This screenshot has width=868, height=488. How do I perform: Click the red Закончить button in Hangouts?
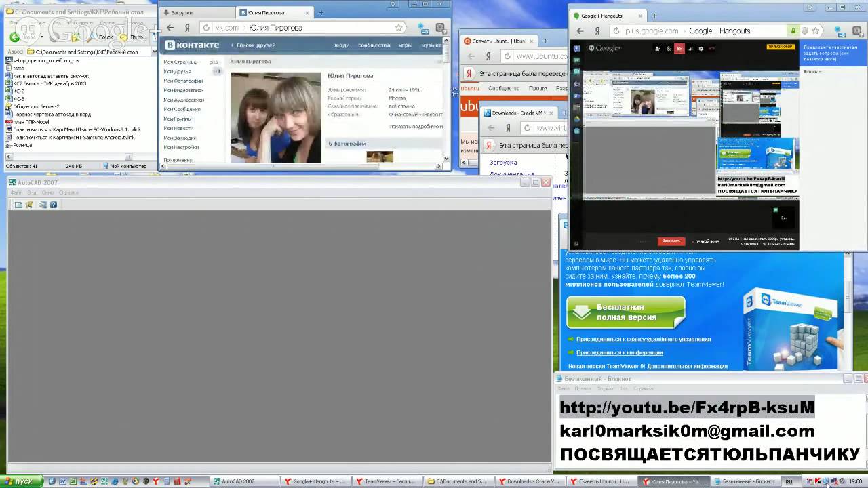(671, 241)
